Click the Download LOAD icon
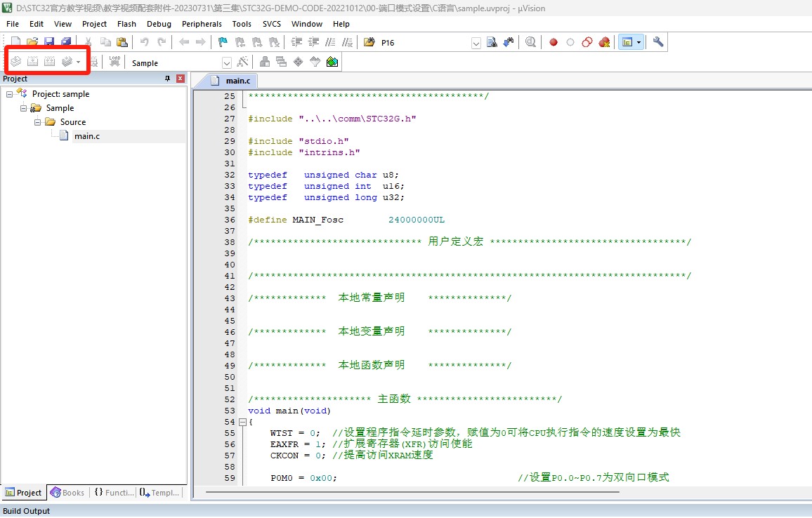Viewport: 812px width, 518px height. point(114,62)
